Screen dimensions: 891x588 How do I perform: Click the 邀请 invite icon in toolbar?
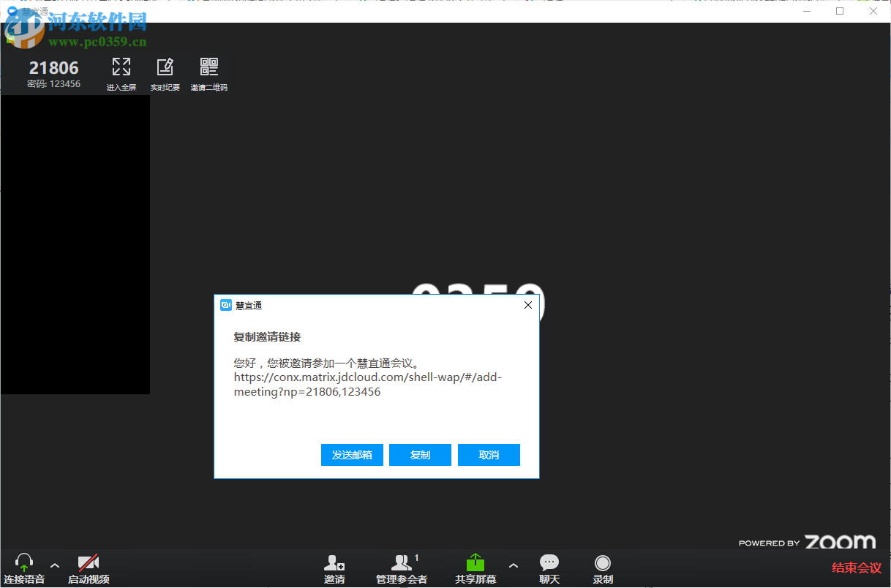click(334, 568)
